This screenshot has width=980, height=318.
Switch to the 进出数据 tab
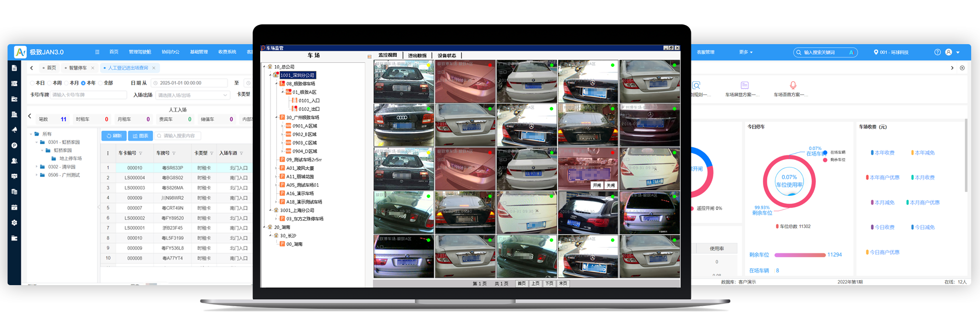[x=417, y=55]
